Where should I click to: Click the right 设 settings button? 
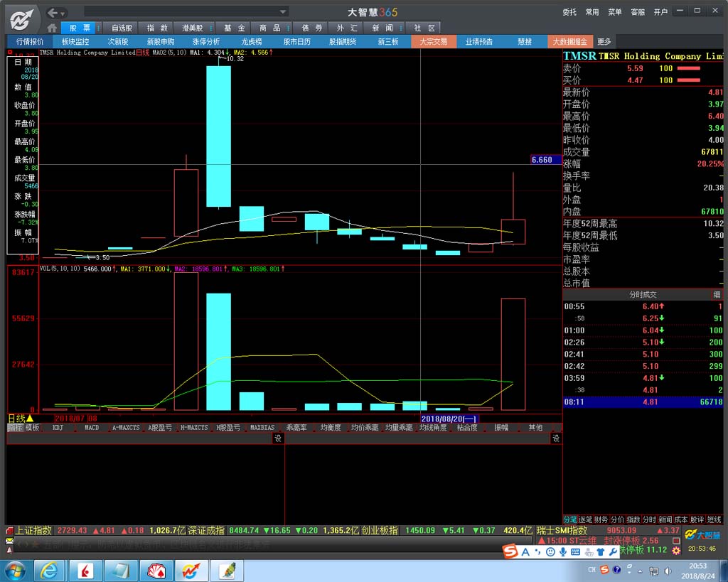tap(556, 438)
